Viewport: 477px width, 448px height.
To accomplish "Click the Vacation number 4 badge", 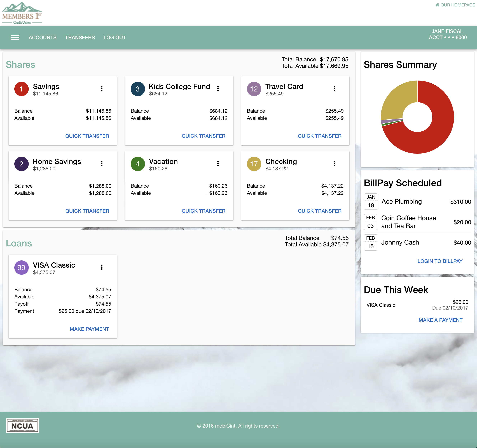I will coord(138,164).
